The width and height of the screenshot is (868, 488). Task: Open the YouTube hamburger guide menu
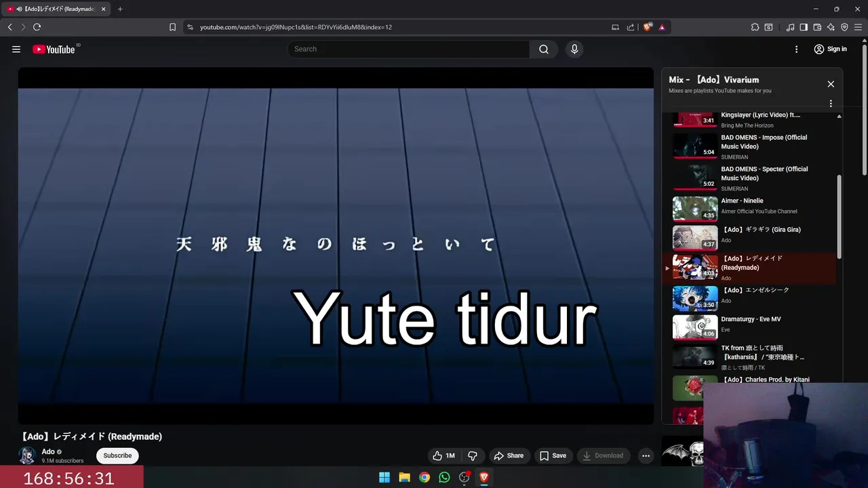tap(16, 49)
